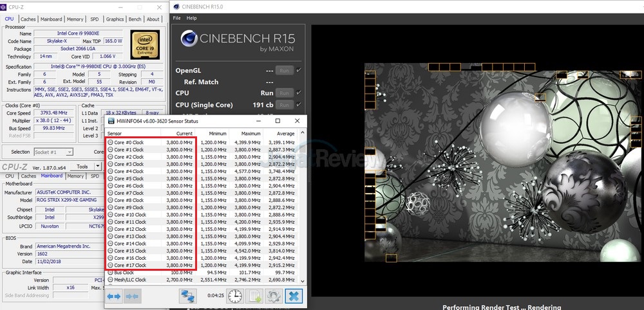The height and width of the screenshot is (310, 644).
Task: Click the Name field 'Intel Core i9 9980XE'
Action: [78, 33]
